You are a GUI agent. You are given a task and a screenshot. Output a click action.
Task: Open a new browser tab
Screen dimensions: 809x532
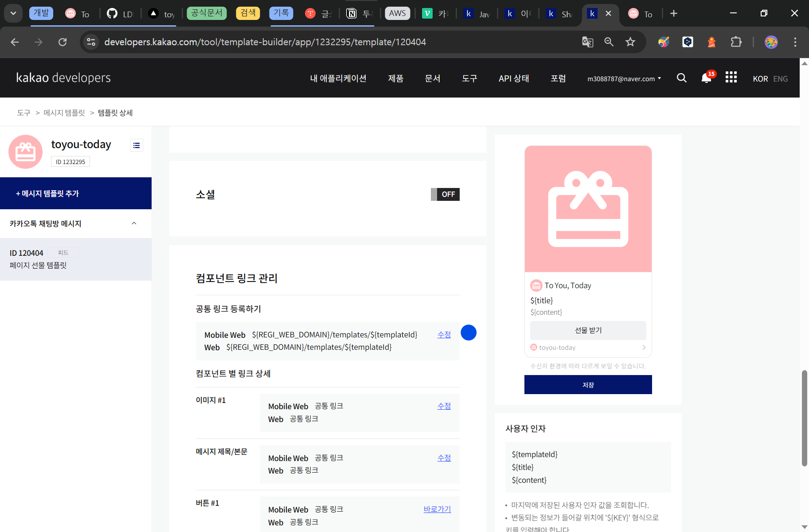[674, 14]
